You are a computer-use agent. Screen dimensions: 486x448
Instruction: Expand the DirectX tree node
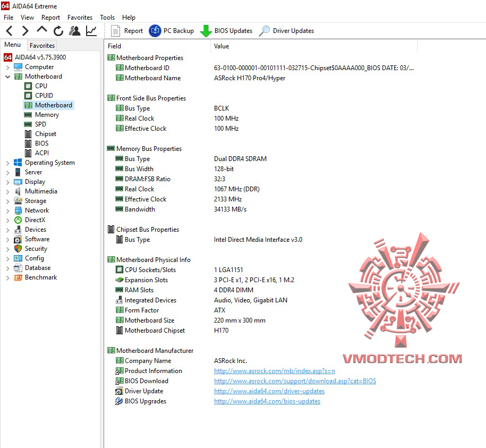click(x=8, y=220)
